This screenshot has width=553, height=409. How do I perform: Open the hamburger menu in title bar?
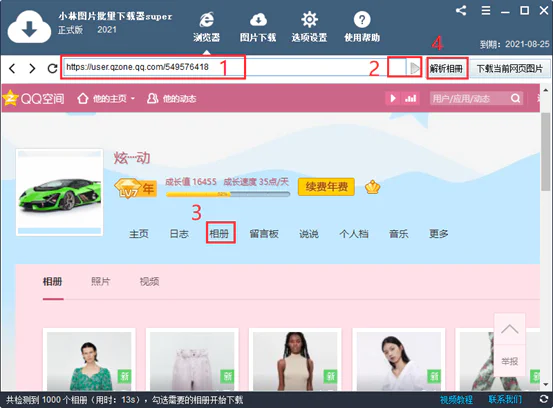point(486,11)
